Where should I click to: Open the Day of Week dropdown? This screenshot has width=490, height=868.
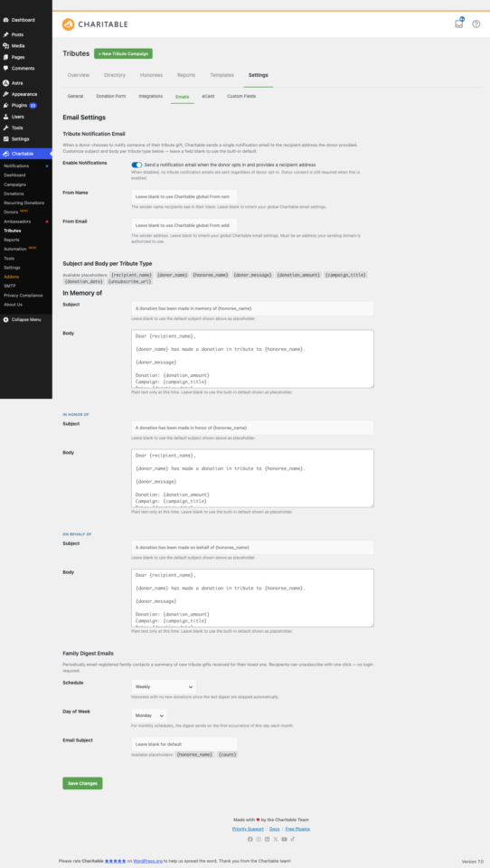point(149,715)
